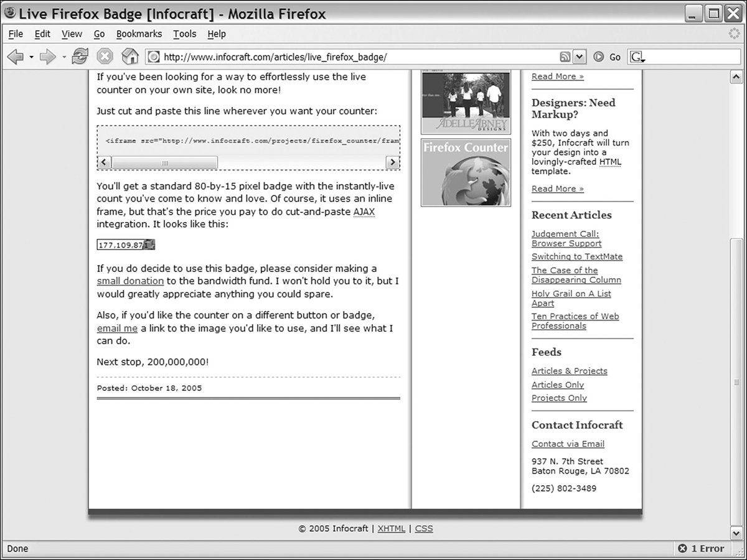The height and width of the screenshot is (560, 747).
Task: Open the Firefox Counter thumbnail
Action: (466, 172)
